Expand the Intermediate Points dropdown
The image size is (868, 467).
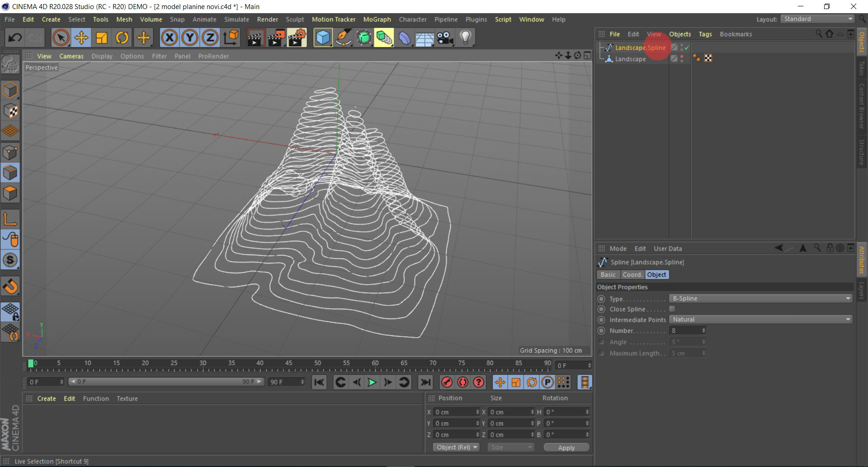click(x=760, y=319)
